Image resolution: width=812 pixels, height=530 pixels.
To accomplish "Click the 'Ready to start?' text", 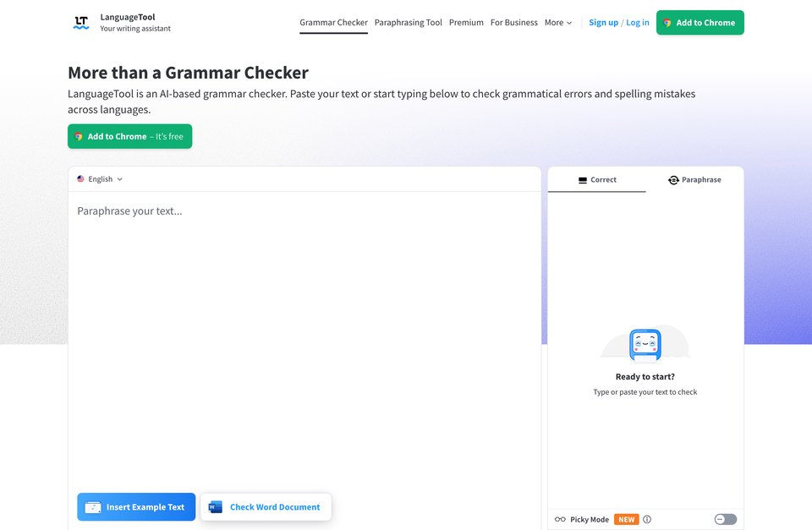I will (645, 377).
